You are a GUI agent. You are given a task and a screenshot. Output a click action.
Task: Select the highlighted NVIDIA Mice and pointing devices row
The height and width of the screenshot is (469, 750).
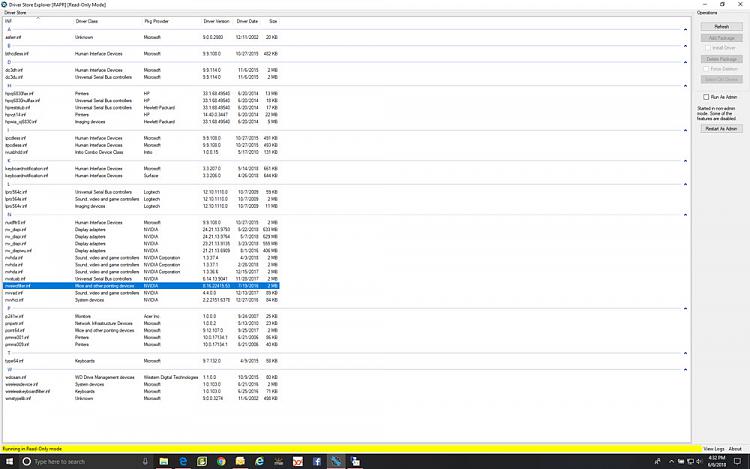pos(141,286)
